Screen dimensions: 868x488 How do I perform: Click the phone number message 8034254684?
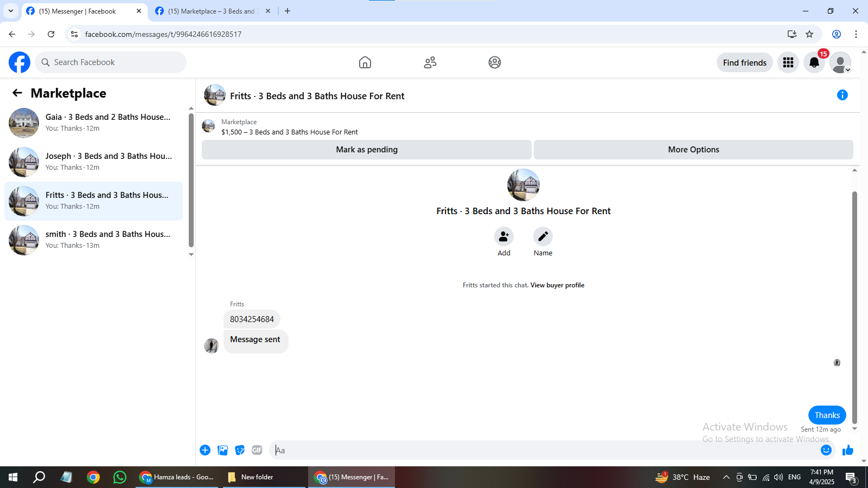pos(252,319)
